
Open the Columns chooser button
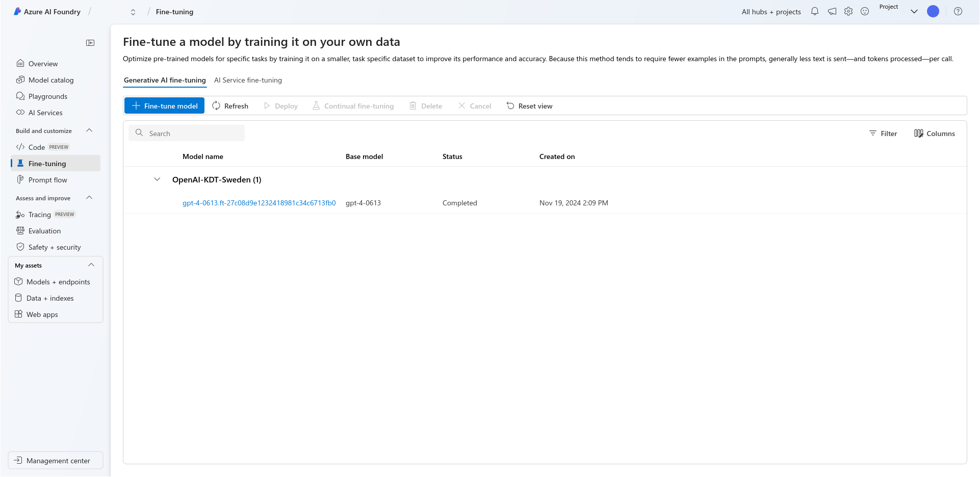click(x=935, y=134)
